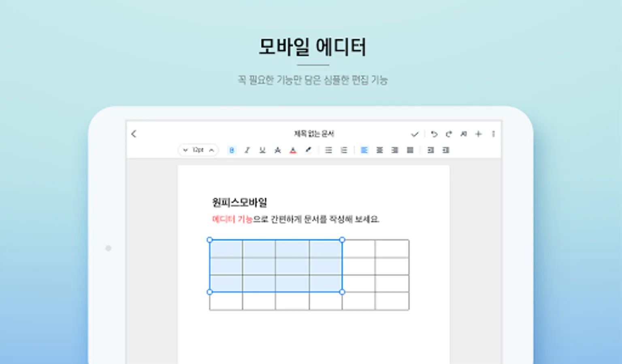Redo the last undone action
This screenshot has height=364, width=622.
[449, 134]
